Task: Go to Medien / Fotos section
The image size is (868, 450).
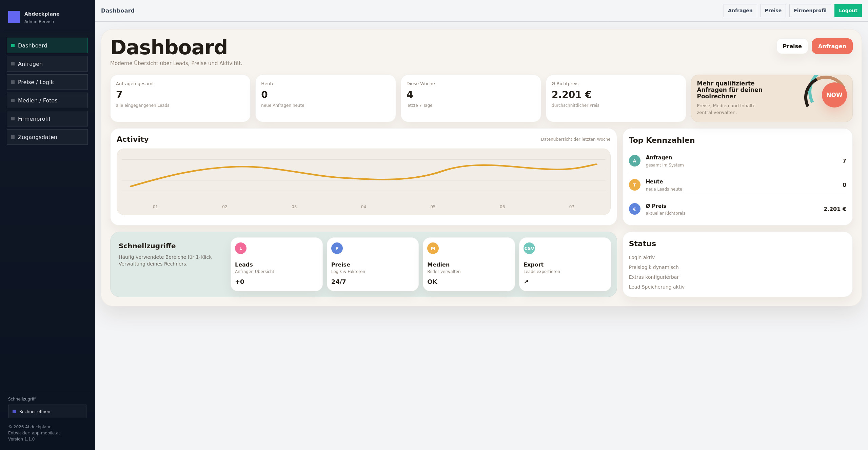Action: point(47,100)
